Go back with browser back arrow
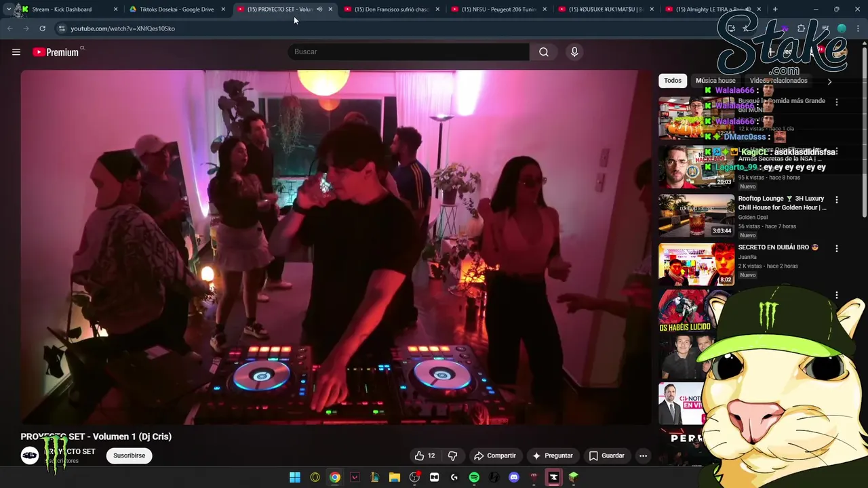This screenshot has height=488, width=868. pyautogui.click(x=9, y=28)
